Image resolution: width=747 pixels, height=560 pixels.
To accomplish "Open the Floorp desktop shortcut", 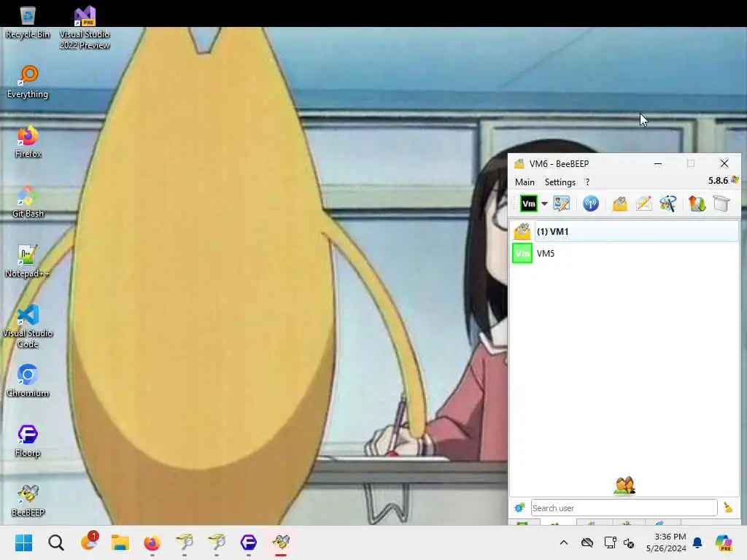I will pos(28,441).
